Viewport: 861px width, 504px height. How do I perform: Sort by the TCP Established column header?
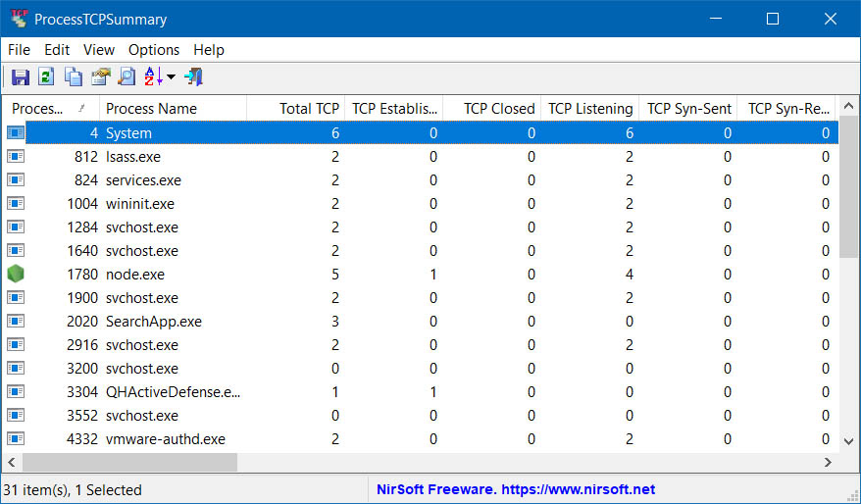393,109
